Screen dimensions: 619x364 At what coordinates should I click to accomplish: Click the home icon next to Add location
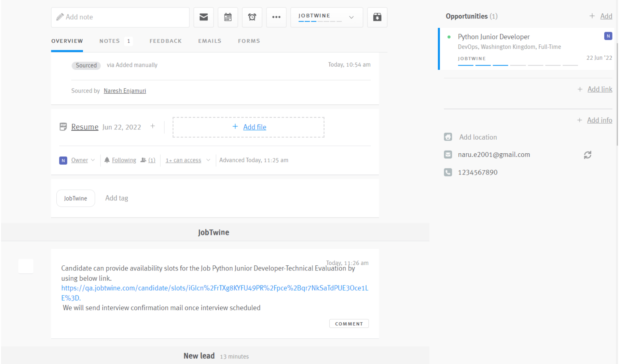(x=448, y=137)
